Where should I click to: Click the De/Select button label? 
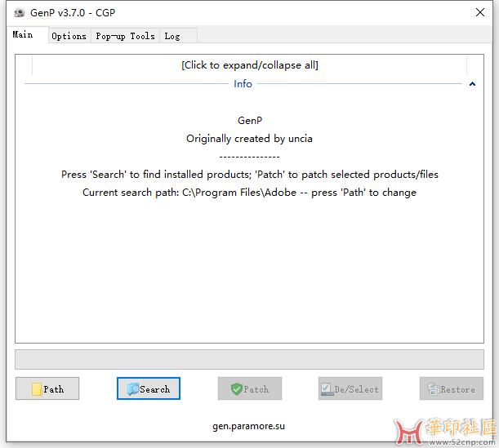point(356,389)
